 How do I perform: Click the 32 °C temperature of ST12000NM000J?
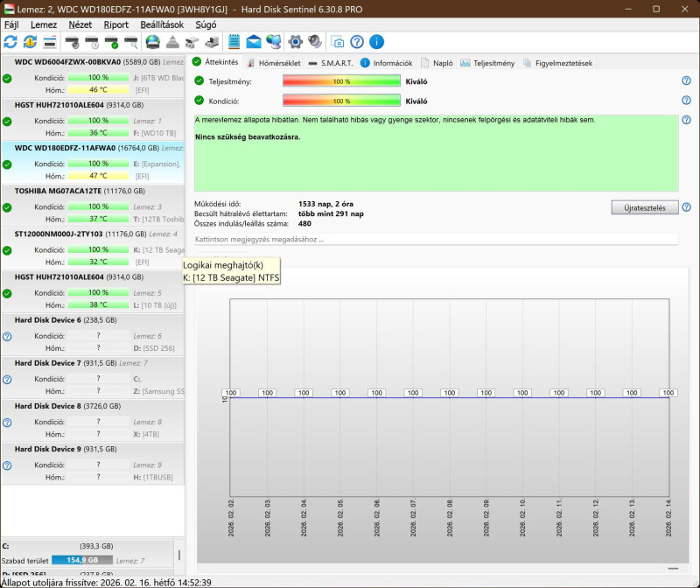click(98, 262)
